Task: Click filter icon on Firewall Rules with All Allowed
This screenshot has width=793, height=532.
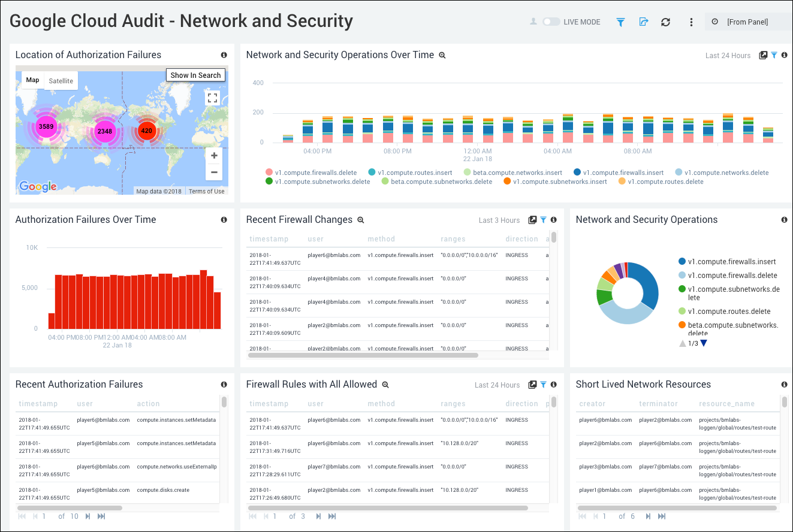Action: tap(543, 385)
